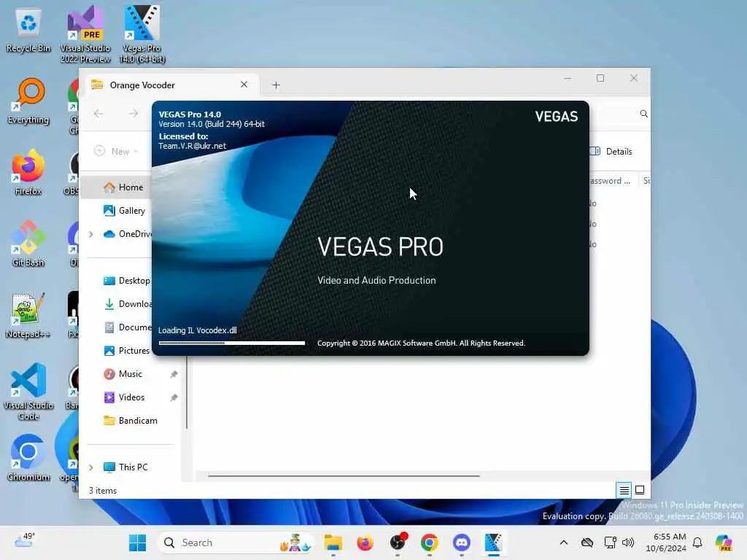Unpin Music using its pin icon
Screen dimensions: 747x560
[x=174, y=374]
